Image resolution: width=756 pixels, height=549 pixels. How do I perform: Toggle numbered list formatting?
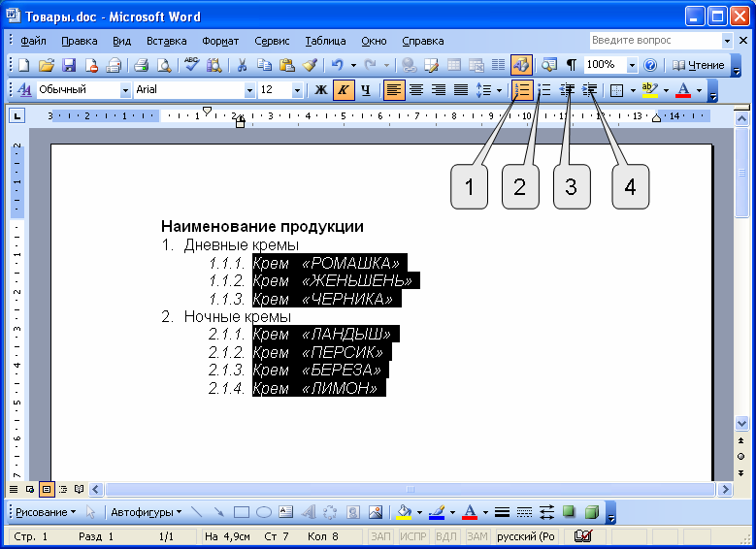(522, 90)
